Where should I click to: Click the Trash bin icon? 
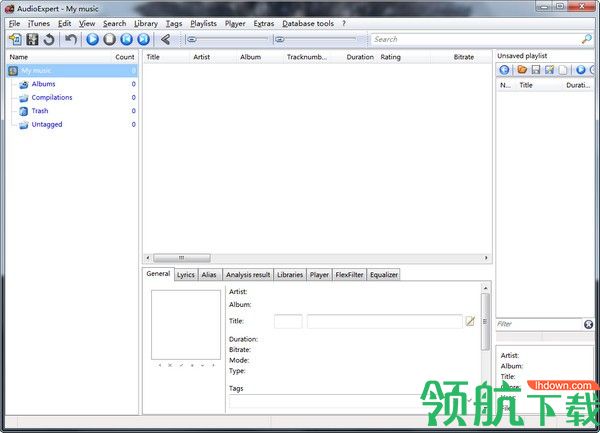click(24, 111)
